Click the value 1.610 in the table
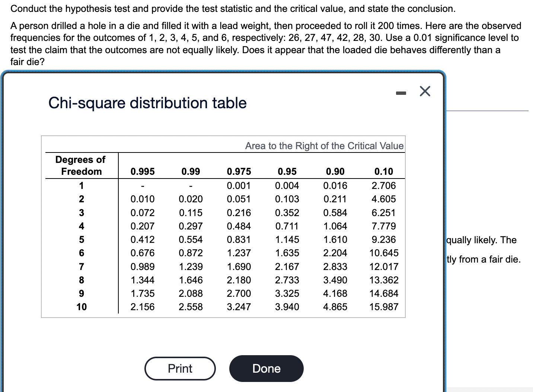The height and width of the screenshot is (392, 533). 335,240
